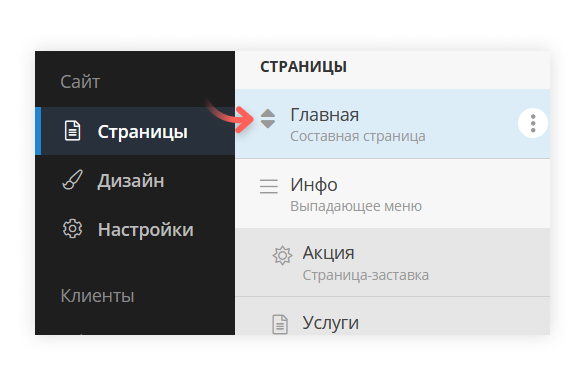This screenshot has width=586, height=387.
Task: Select the Инфо dropdown menu row
Action: (393, 194)
